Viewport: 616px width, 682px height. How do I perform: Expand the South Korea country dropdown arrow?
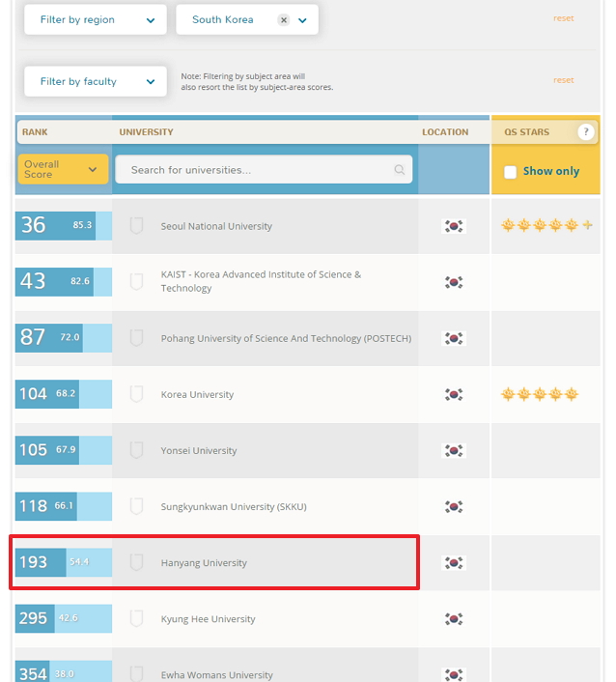coord(302,20)
